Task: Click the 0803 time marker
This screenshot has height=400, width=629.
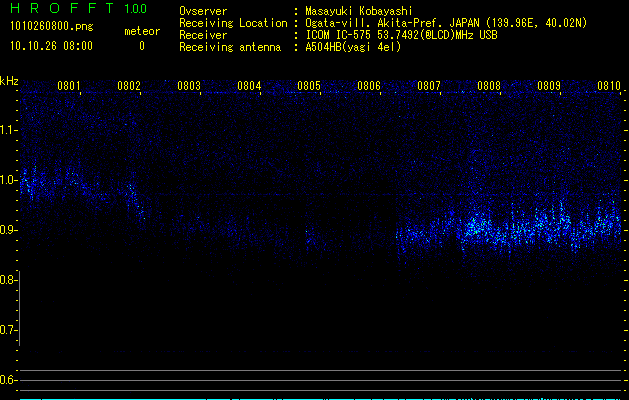Action: pyautogui.click(x=189, y=86)
